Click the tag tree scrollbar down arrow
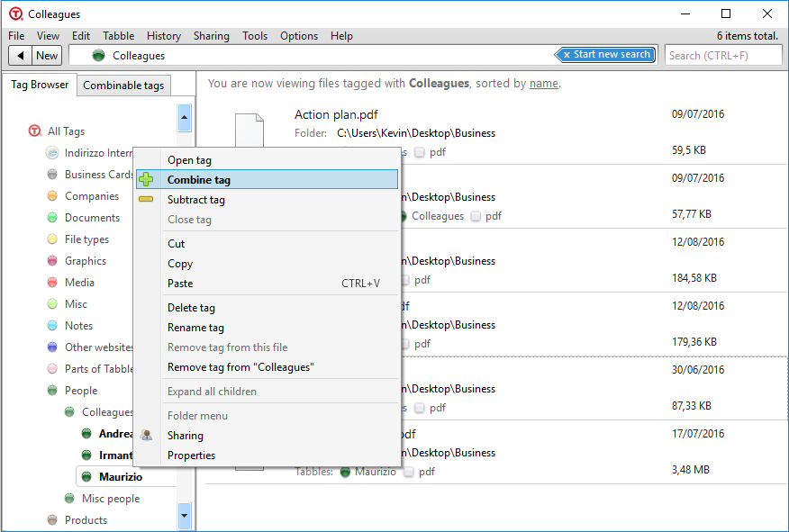 (x=184, y=516)
